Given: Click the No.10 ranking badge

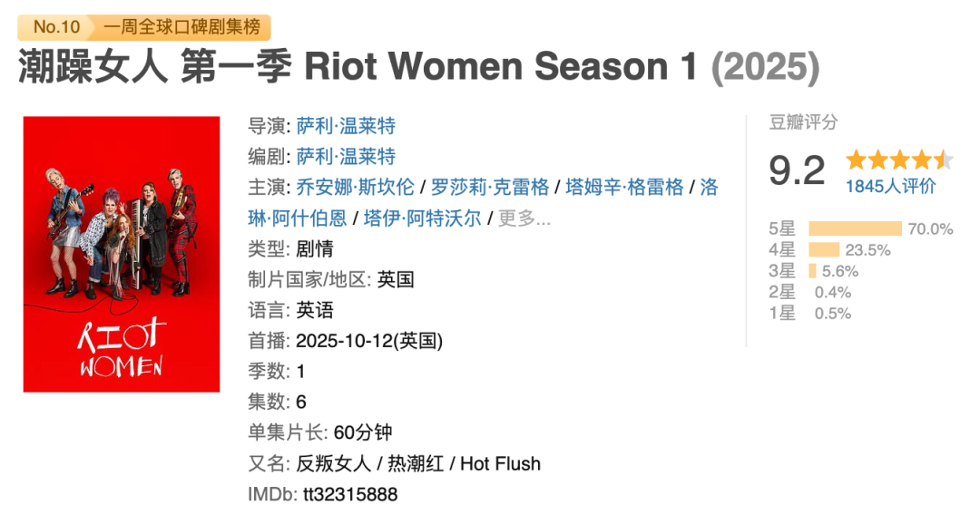Looking at the screenshot, I should 56,26.
